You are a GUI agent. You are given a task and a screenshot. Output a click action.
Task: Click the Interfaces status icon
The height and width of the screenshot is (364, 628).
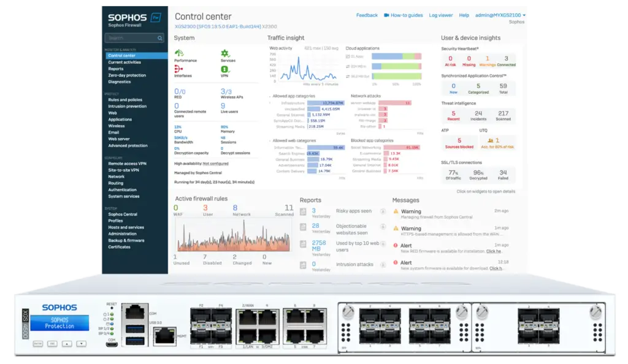178,69
